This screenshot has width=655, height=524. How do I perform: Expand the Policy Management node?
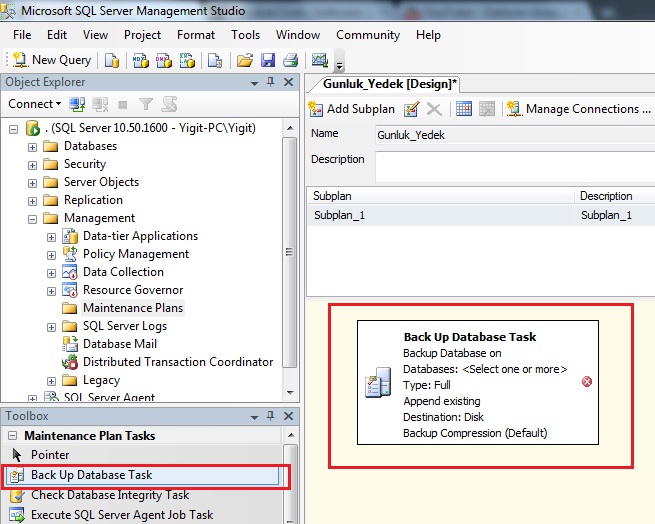point(51,255)
